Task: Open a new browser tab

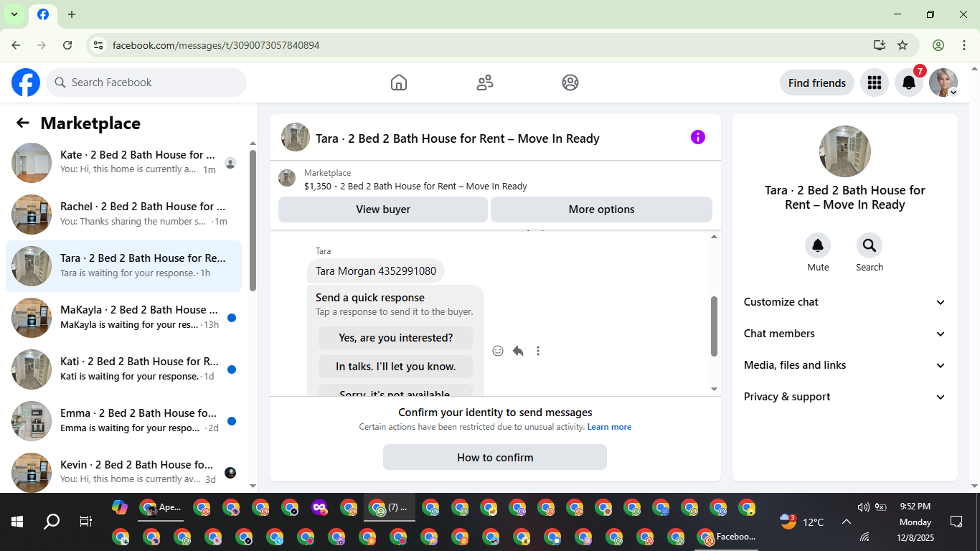Action: [x=72, y=14]
